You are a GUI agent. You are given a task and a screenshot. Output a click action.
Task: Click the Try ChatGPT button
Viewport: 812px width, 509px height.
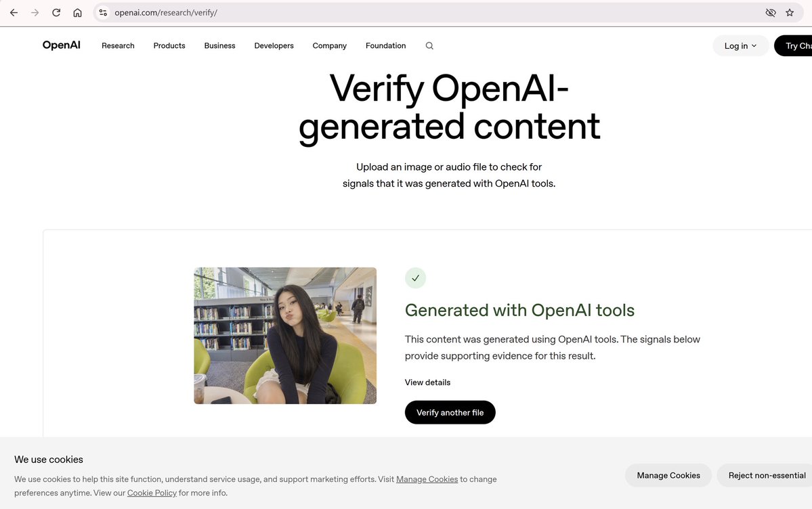[x=793, y=45]
